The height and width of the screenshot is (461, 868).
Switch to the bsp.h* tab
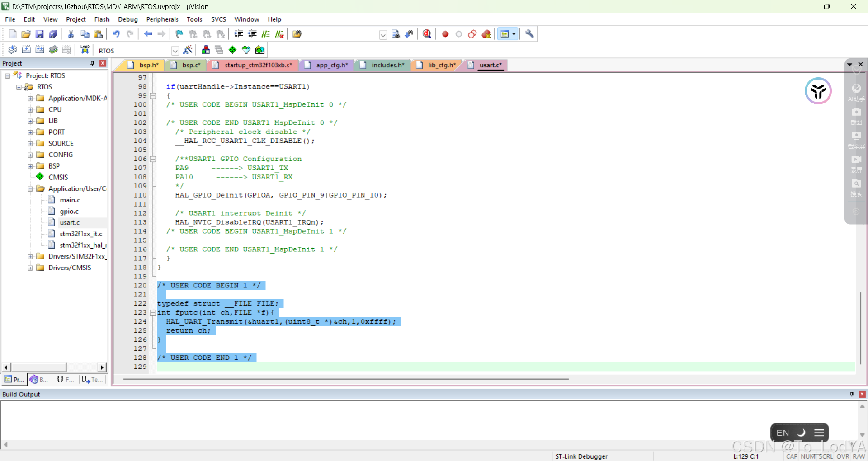pos(143,65)
